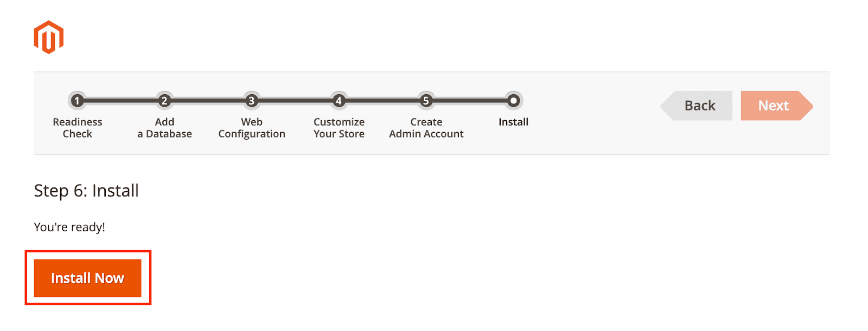Go to Readiness Check step label

(78, 128)
